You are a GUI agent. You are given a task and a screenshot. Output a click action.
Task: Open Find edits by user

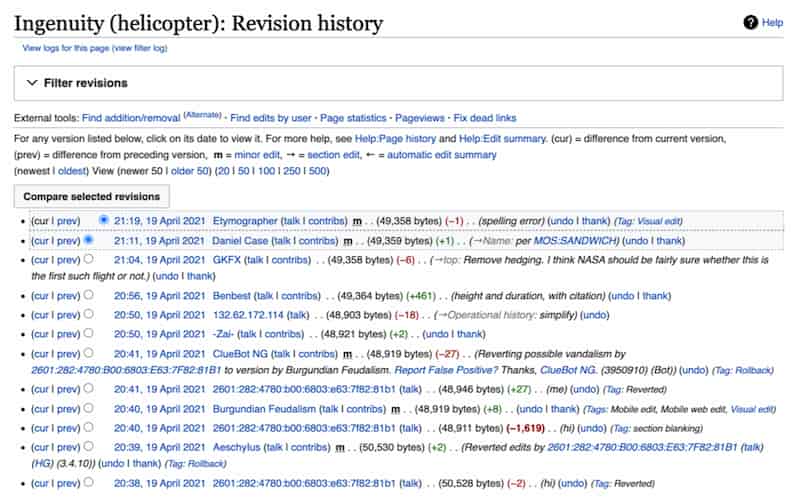tap(270, 118)
